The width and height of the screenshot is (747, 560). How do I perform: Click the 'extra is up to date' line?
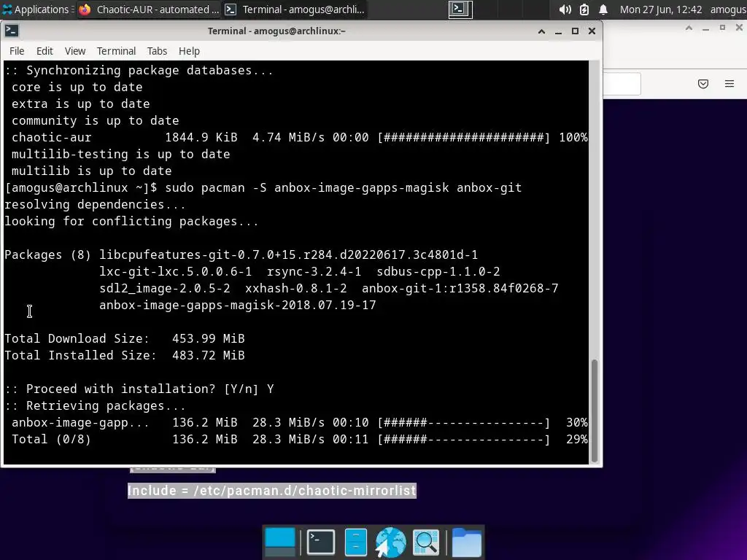80,104
